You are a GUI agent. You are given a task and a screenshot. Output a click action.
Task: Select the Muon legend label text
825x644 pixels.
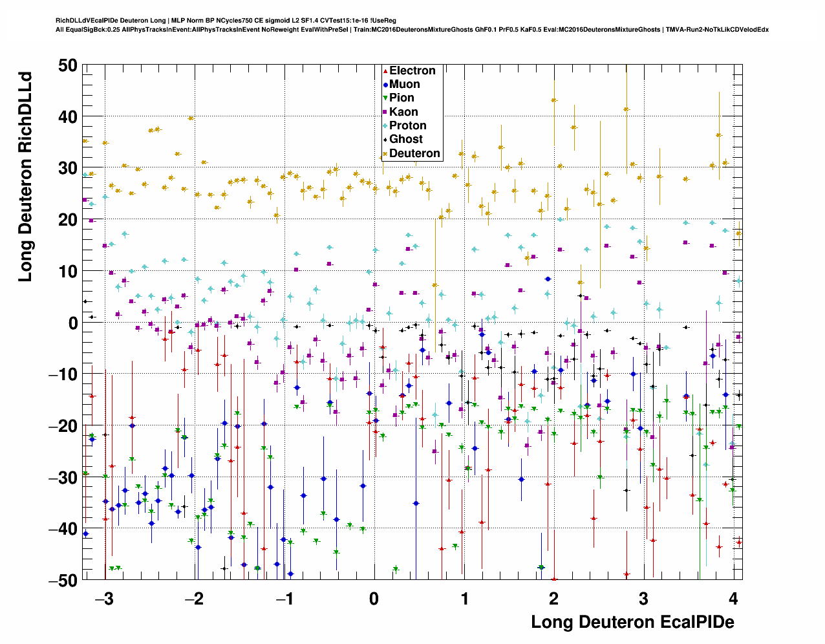tap(404, 85)
